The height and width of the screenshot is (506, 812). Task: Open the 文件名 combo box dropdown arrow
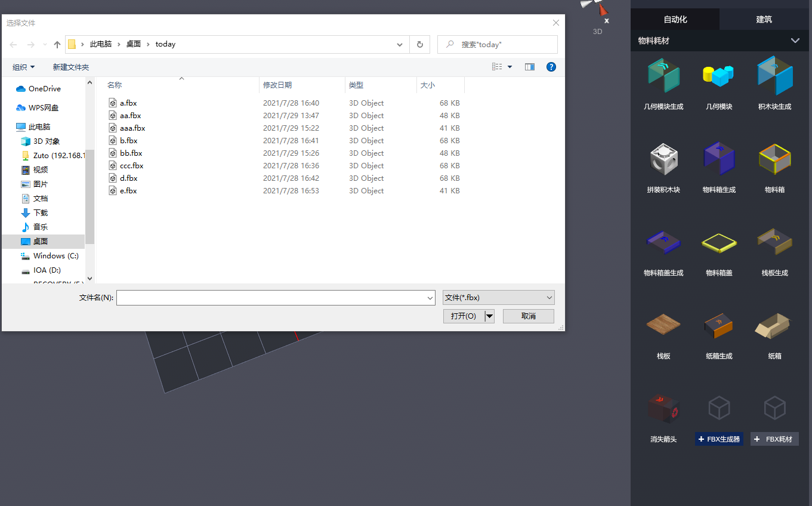(x=430, y=298)
